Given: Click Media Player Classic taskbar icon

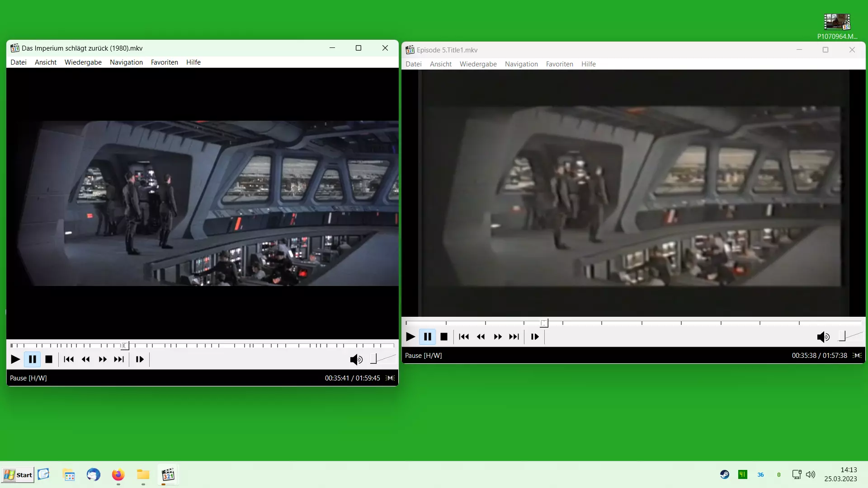Looking at the screenshot, I should [x=168, y=474].
